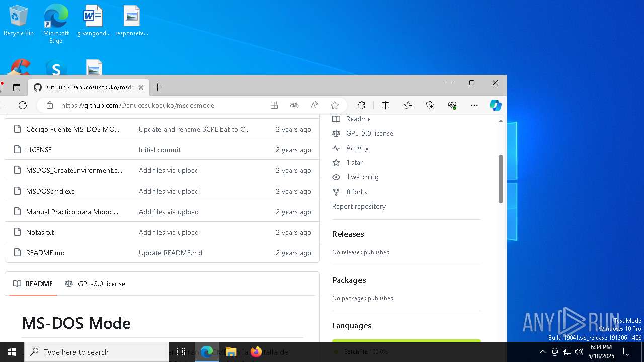Refresh the GitHub page

(23, 105)
